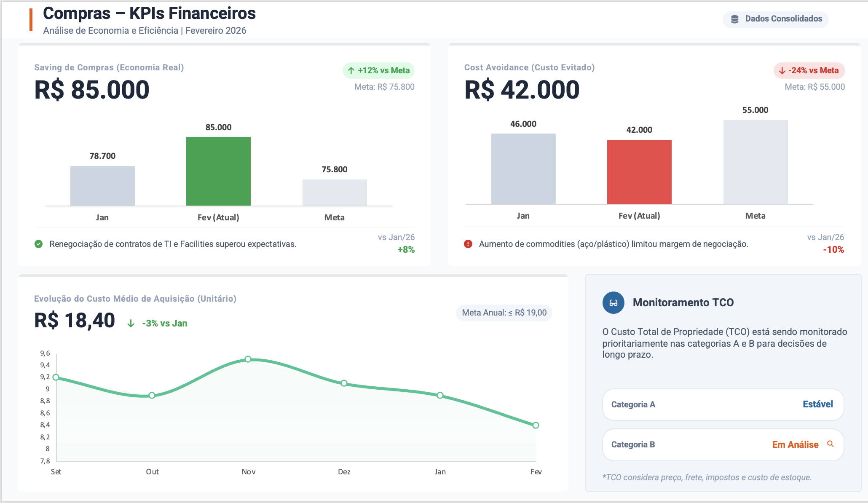The image size is (868, 503).
Task: Click the red Fev (Atual) cost avoidance bar
Action: [639, 172]
